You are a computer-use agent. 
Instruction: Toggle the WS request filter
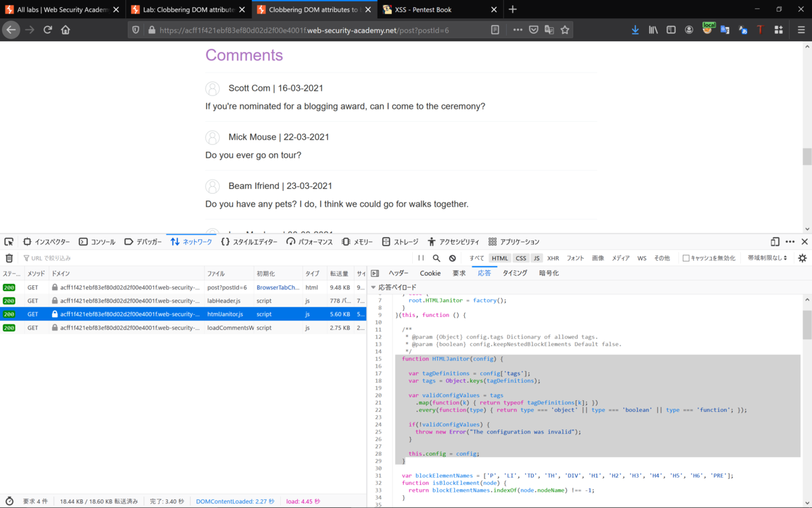(641, 258)
